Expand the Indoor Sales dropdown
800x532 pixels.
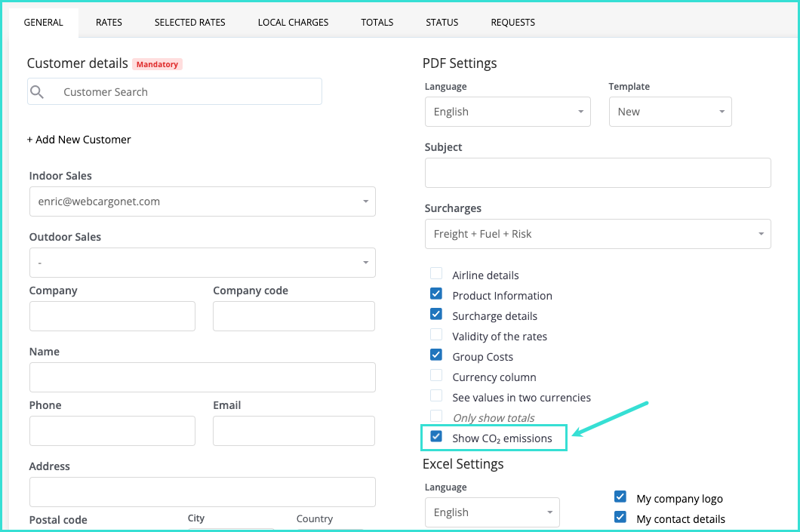[x=202, y=201]
